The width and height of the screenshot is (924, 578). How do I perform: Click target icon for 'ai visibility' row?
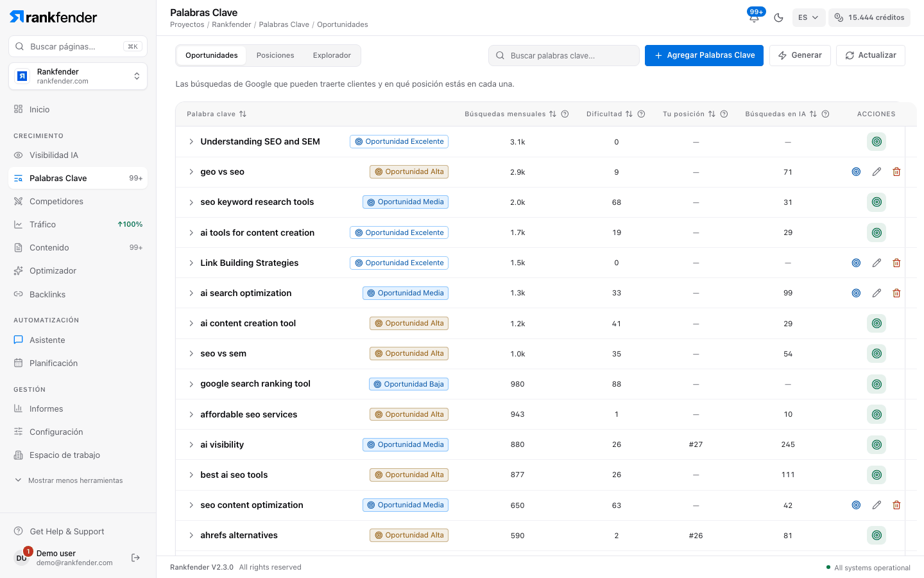click(877, 444)
